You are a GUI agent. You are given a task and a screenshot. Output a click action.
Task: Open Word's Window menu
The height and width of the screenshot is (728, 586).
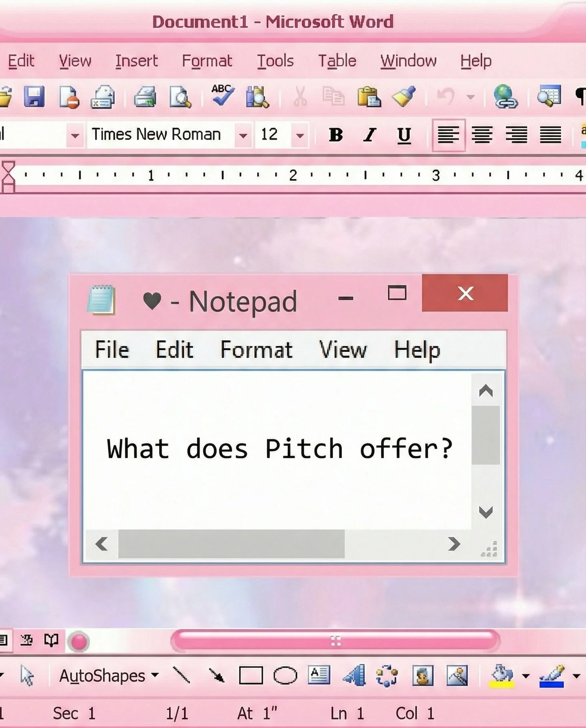coord(409,61)
